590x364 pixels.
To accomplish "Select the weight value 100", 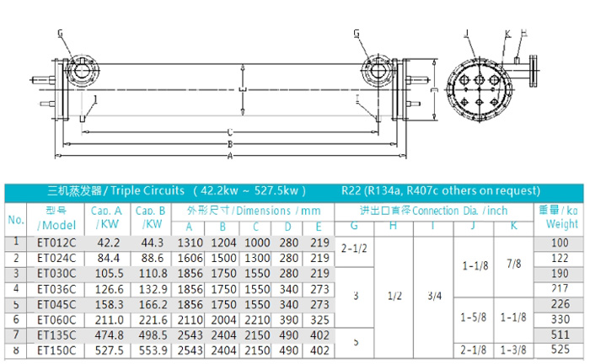I will (560, 243).
